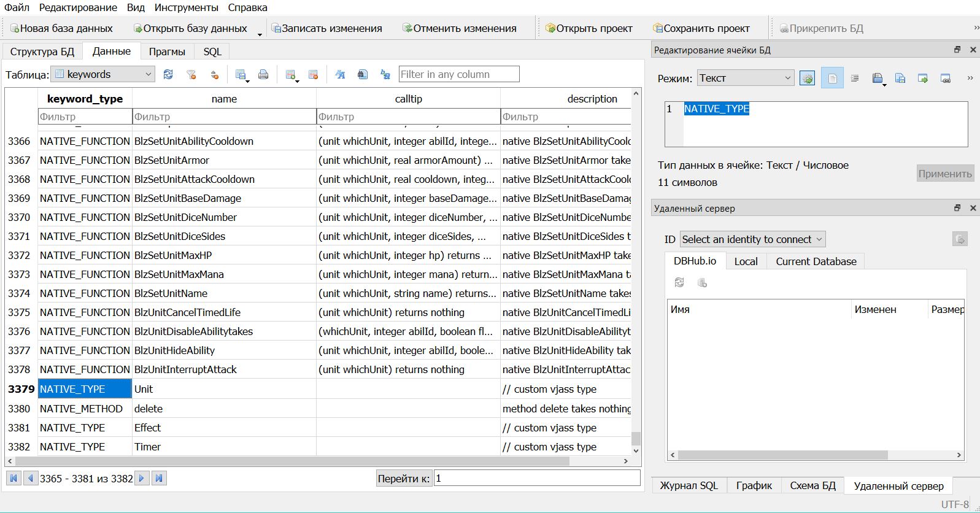
Task: Open find and replace in table
Action: (x=385, y=74)
